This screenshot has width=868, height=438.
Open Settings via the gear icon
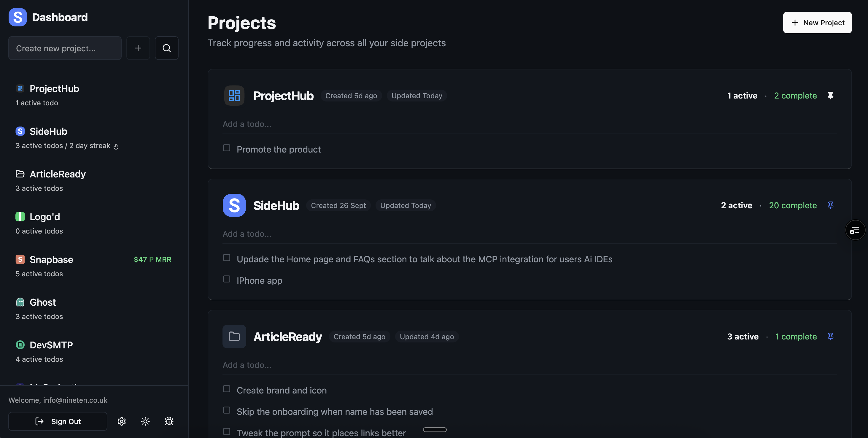coord(121,421)
